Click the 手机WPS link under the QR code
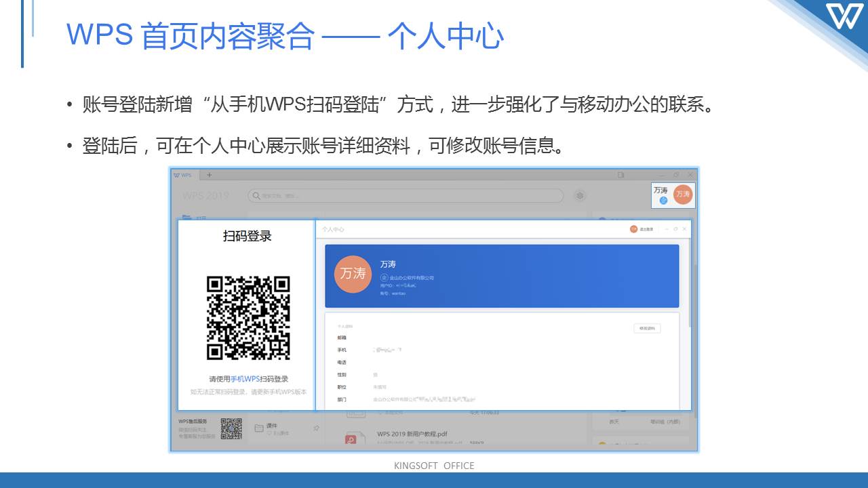Viewport: 868px width, 488px height. tap(245, 379)
